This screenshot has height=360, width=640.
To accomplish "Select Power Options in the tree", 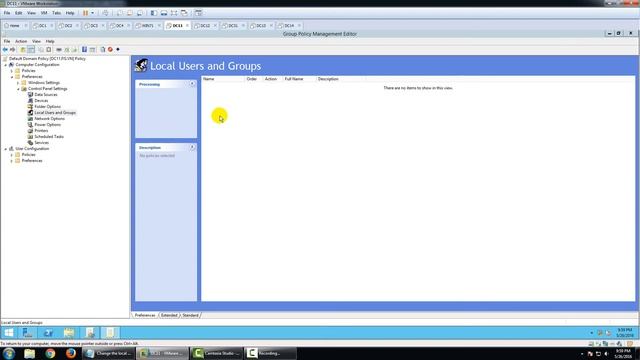I will [47, 124].
